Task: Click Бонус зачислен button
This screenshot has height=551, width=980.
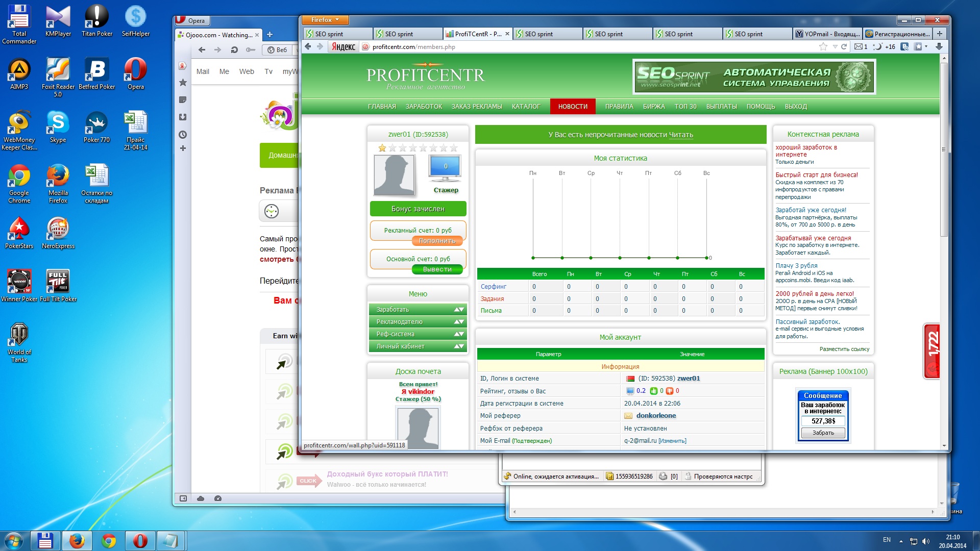Action: coord(418,209)
